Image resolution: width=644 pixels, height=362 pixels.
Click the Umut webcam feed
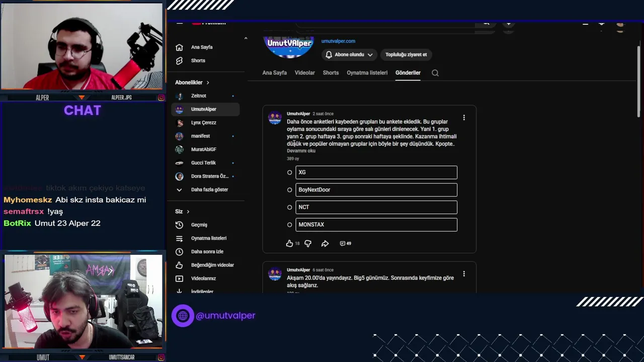pos(84,301)
